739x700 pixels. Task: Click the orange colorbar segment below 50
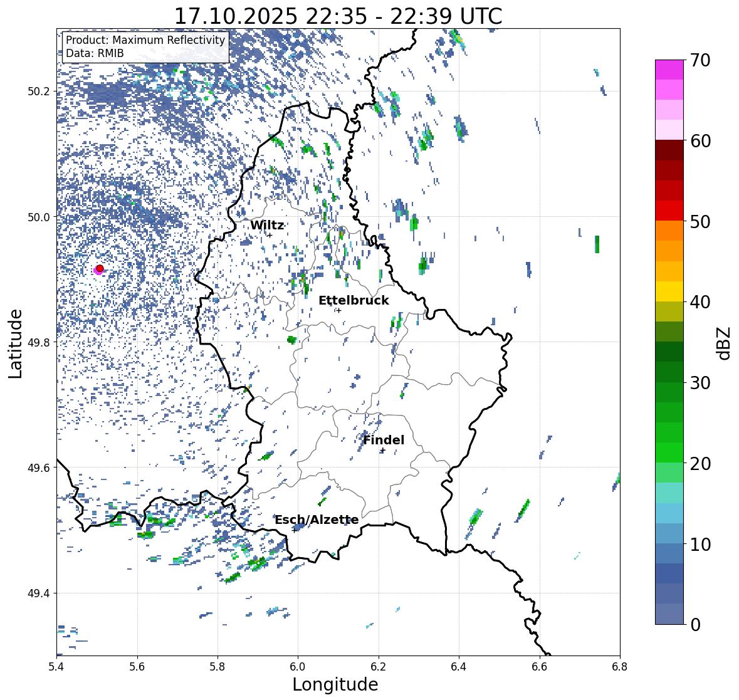click(669, 231)
